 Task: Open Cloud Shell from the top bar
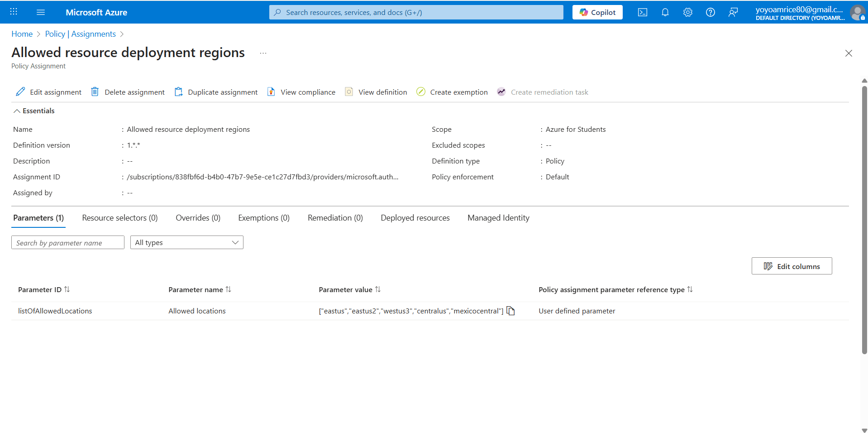(x=642, y=12)
